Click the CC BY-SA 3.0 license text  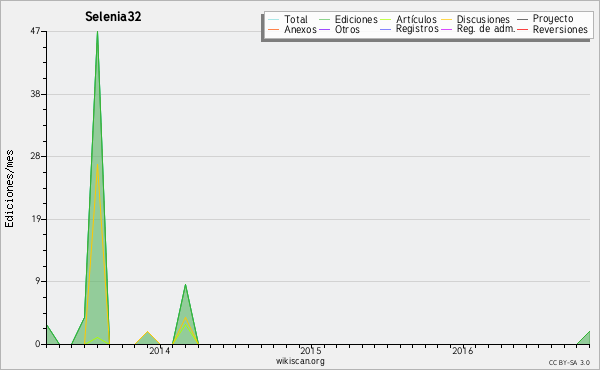click(x=569, y=363)
